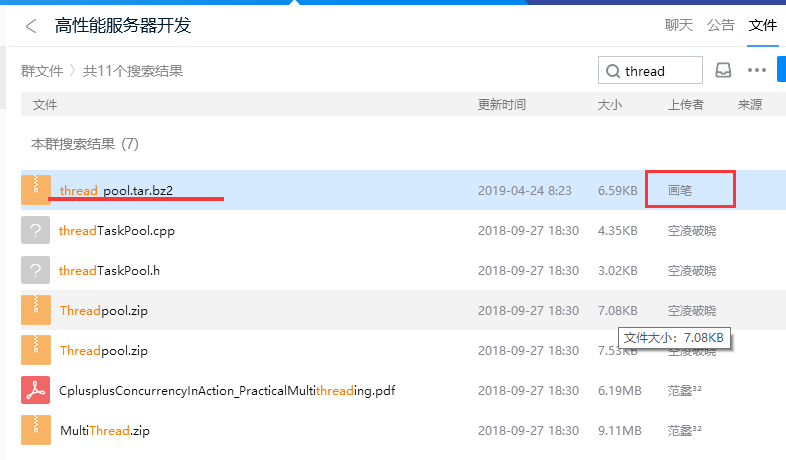Click uploader 画笔 in first row
Viewport: 786px width, 460px height.
pos(680,190)
